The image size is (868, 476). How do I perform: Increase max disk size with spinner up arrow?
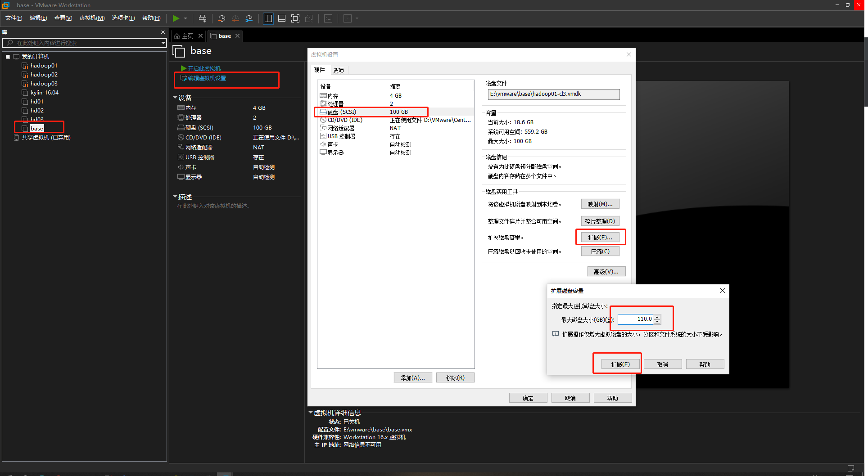click(x=657, y=317)
